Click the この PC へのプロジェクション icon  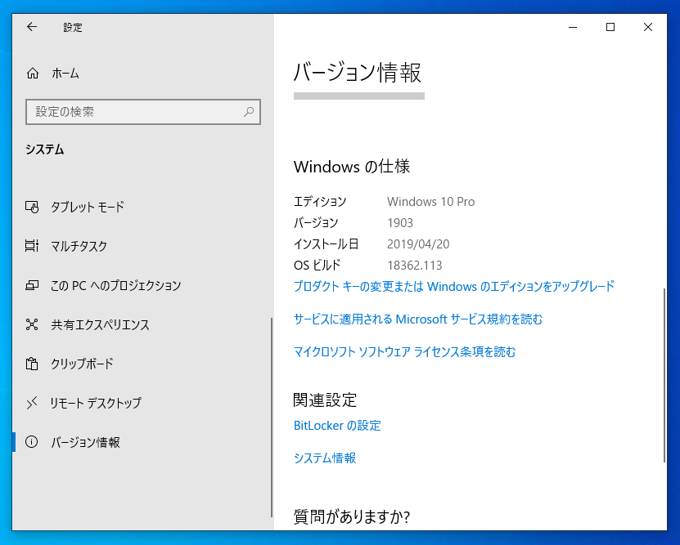[32, 285]
